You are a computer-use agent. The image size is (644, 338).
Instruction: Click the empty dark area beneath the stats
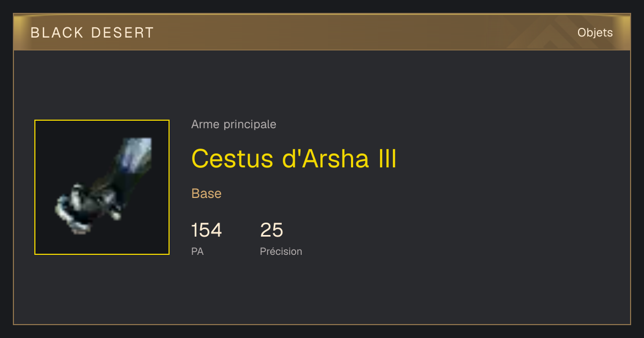(x=322, y=292)
